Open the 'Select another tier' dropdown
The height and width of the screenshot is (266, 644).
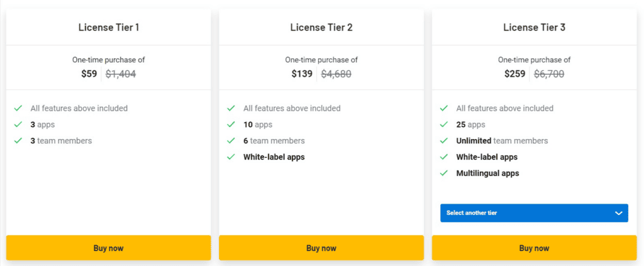(x=534, y=213)
